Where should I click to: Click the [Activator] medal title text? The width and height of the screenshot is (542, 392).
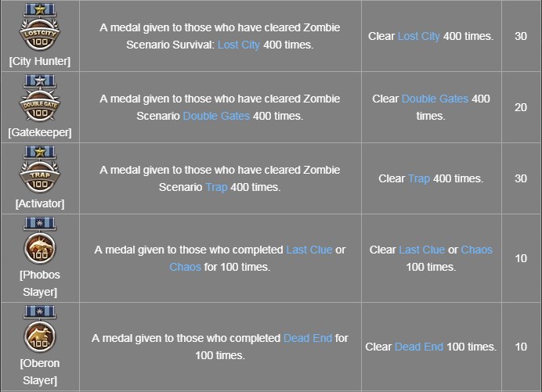pyautogui.click(x=39, y=203)
